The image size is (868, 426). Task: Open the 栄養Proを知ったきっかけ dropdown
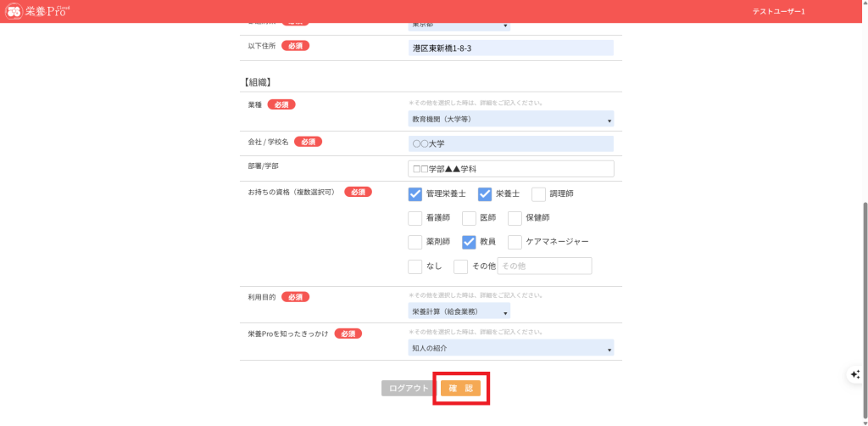coord(510,348)
